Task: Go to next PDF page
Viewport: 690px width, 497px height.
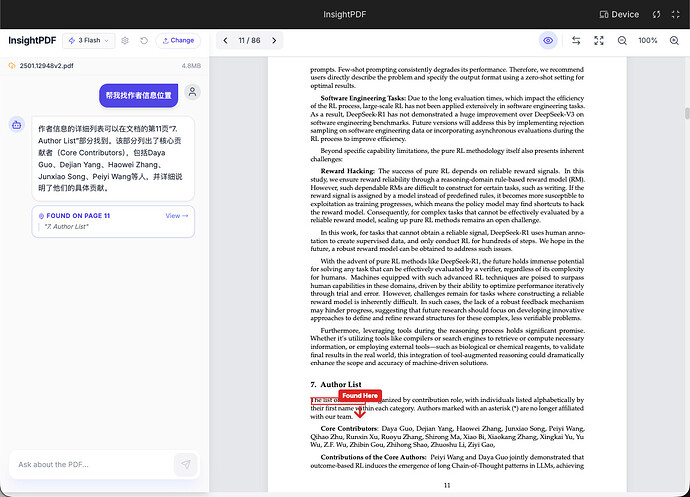Action: coord(274,40)
